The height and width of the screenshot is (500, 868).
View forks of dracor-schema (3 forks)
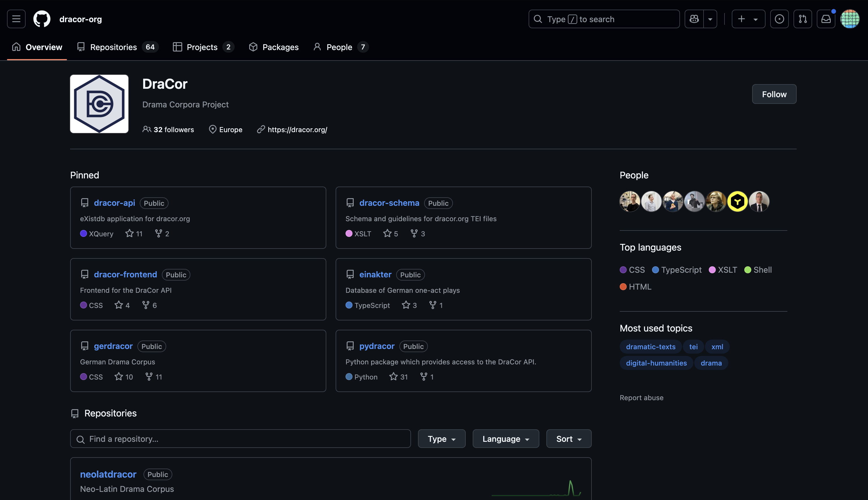tap(417, 233)
